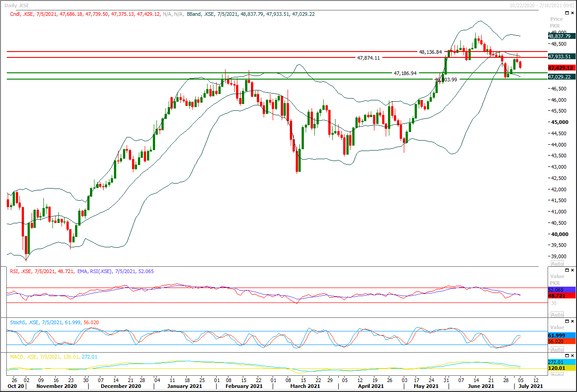Click Auto scale in the StochS pane
Viewport: 577px width, 392px height.
558,349
